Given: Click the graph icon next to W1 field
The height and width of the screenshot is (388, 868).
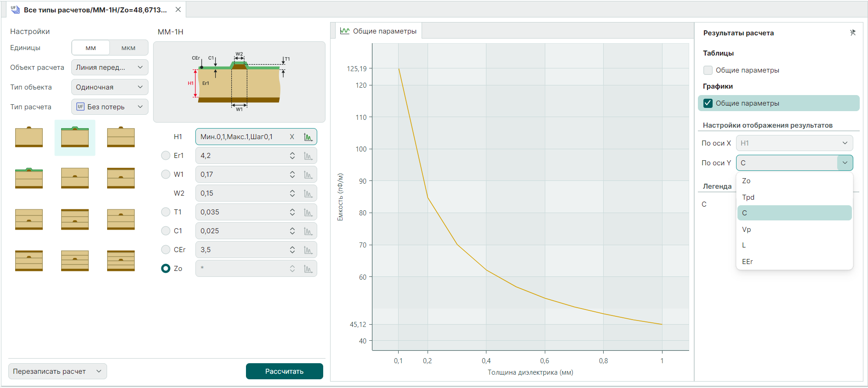Looking at the screenshot, I should click(x=308, y=175).
